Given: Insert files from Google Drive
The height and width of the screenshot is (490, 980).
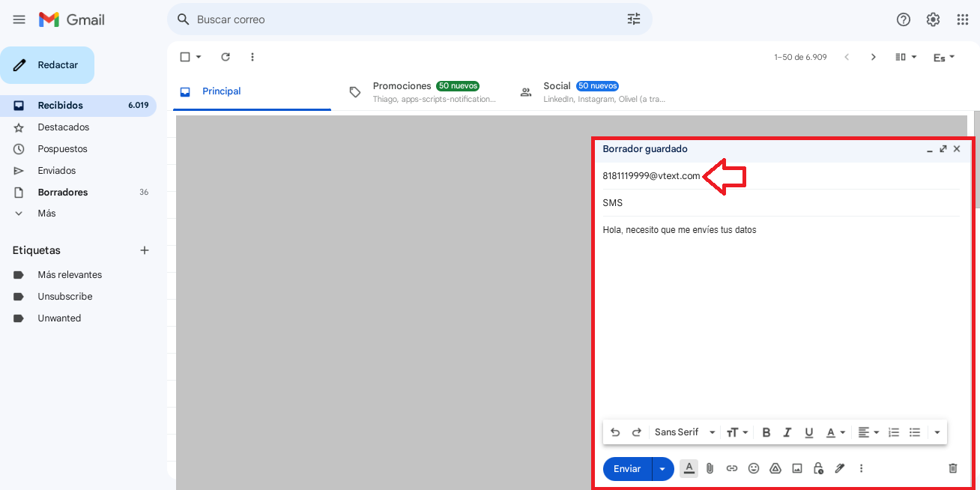Looking at the screenshot, I should [x=775, y=468].
